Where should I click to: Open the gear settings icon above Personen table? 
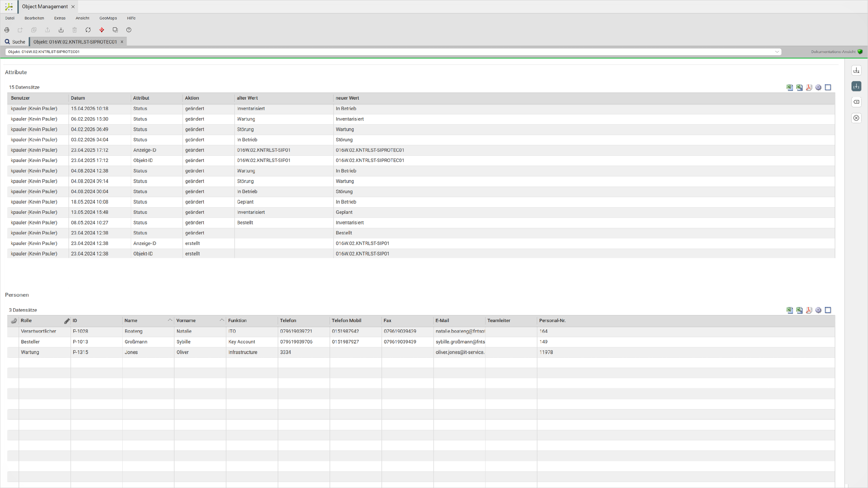click(x=818, y=310)
